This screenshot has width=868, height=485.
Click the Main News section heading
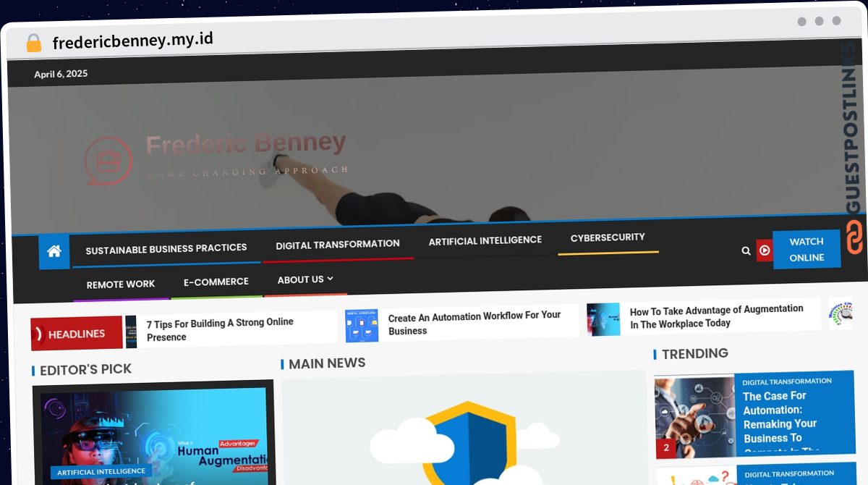(327, 363)
